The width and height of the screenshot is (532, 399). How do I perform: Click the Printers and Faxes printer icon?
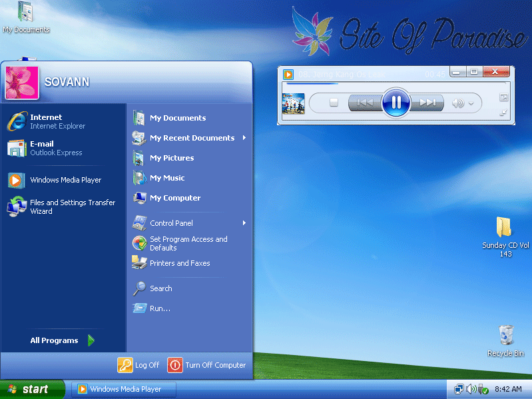click(x=138, y=262)
